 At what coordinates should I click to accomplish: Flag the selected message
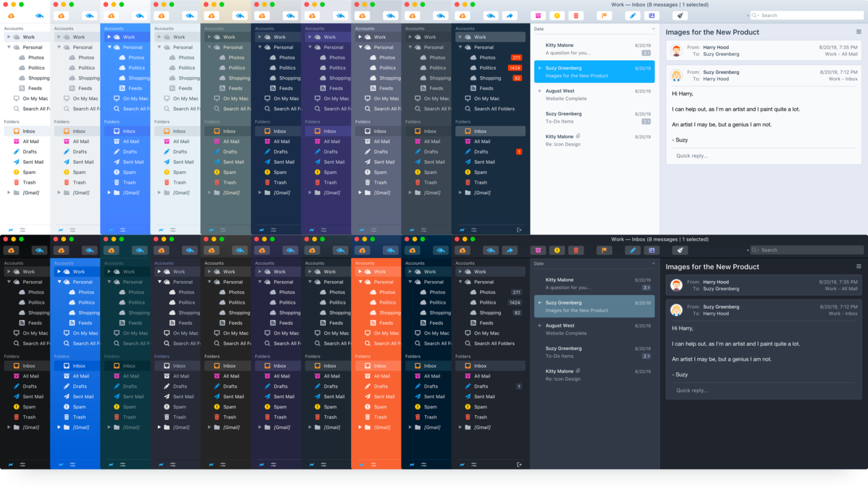click(604, 15)
